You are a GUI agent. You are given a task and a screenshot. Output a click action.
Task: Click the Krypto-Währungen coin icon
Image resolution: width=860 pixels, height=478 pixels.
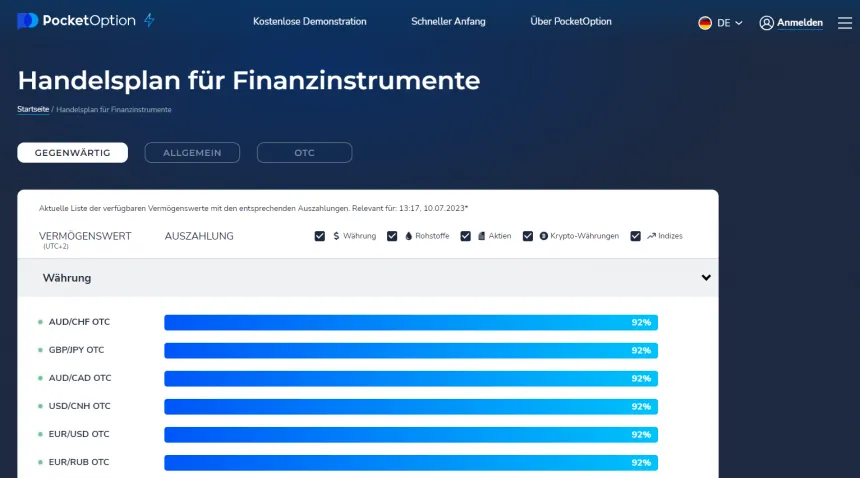pyautogui.click(x=544, y=236)
